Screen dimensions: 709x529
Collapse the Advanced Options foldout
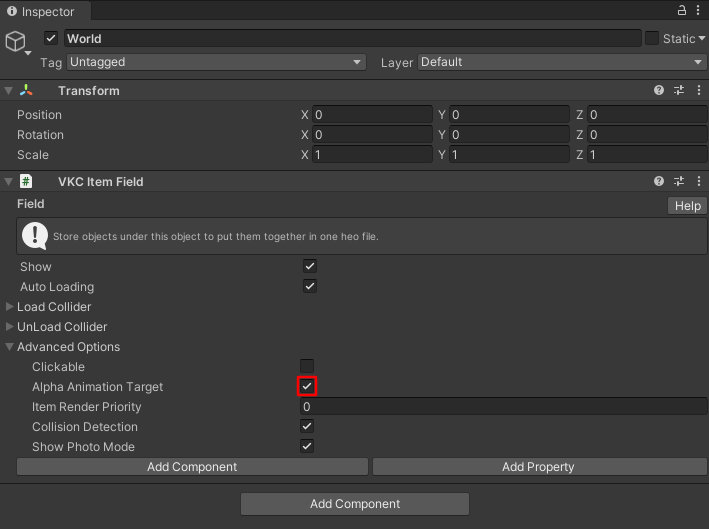tap(10, 347)
